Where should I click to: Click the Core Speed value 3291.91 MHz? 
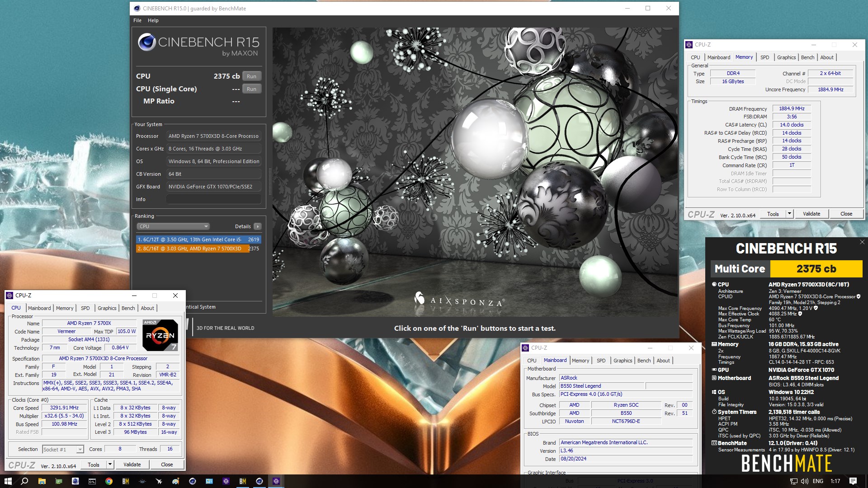(64, 408)
